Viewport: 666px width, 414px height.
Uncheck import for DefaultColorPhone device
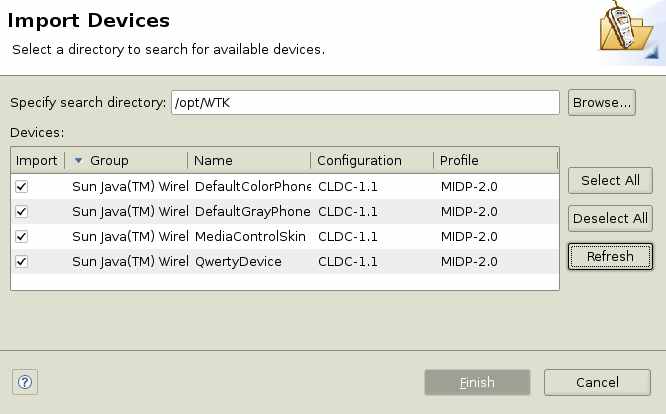click(x=21, y=186)
